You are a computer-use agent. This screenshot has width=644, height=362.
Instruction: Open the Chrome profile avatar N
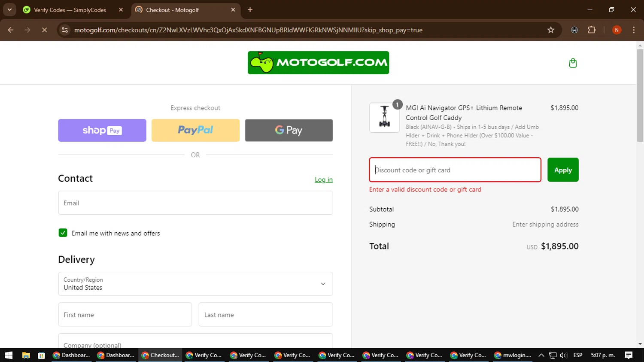pos(617,30)
